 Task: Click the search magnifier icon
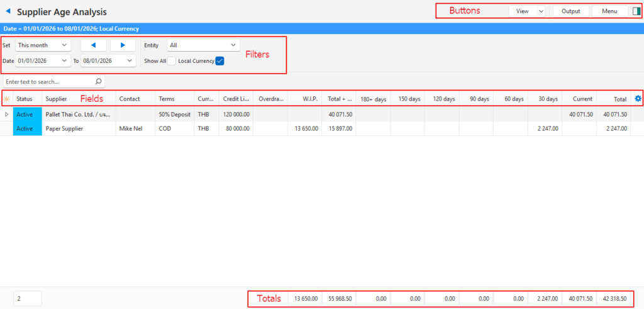(x=98, y=82)
